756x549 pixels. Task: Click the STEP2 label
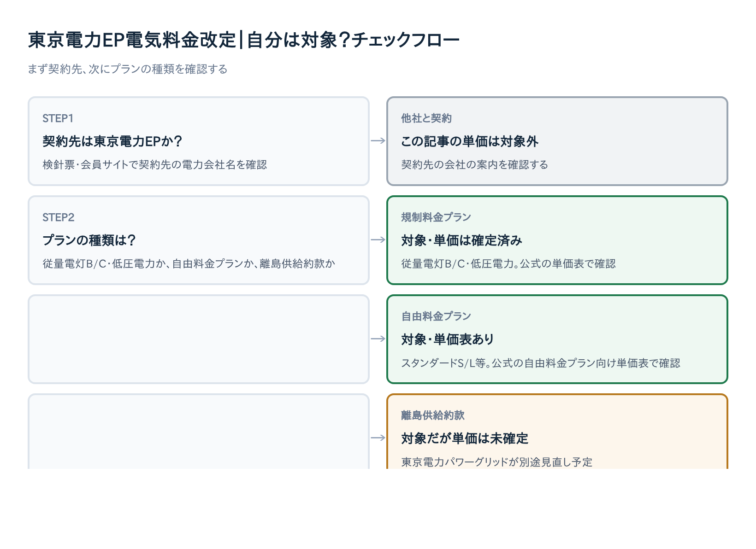click(x=59, y=217)
